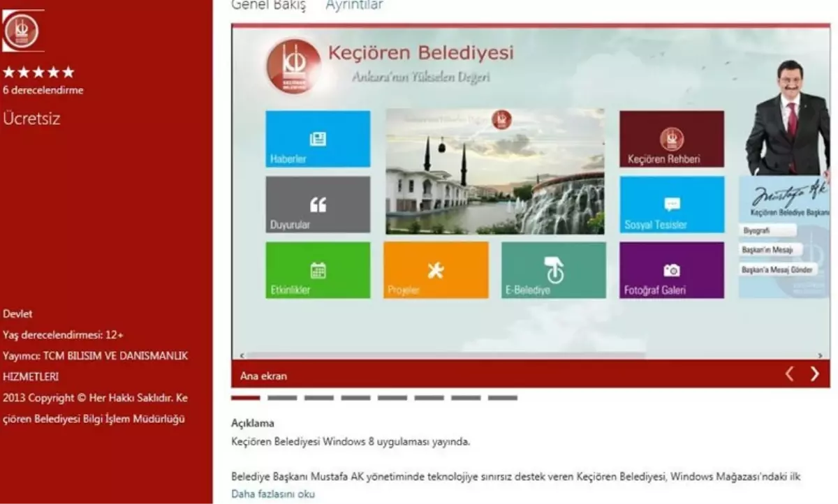Click the fifth rating star
The width and height of the screenshot is (838, 504).
point(68,71)
